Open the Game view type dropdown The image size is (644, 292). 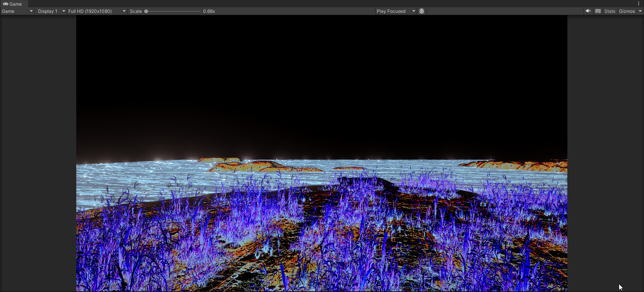17,11
